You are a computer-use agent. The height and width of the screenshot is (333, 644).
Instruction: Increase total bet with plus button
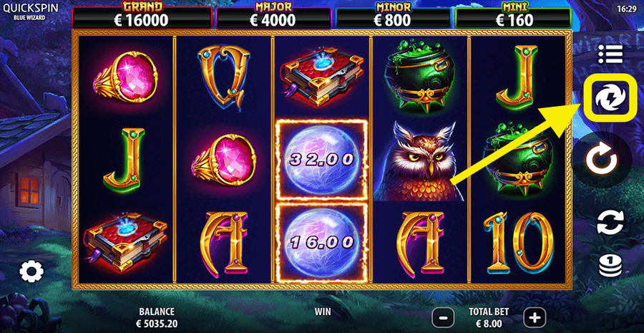535,317
